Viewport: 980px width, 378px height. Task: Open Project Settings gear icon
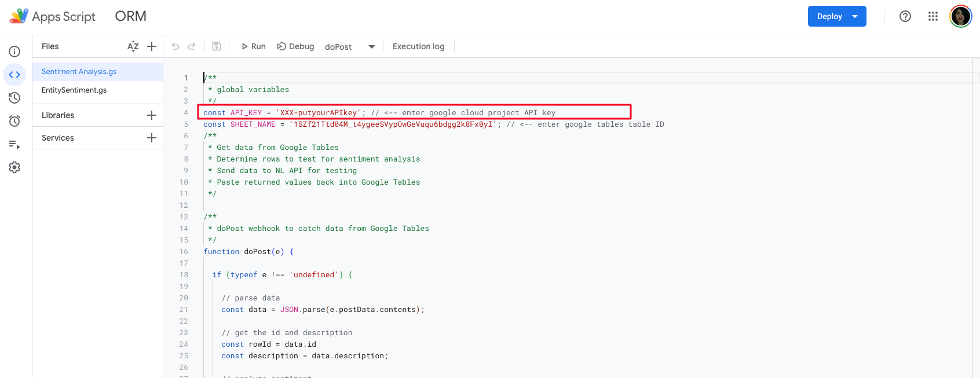tap(14, 167)
